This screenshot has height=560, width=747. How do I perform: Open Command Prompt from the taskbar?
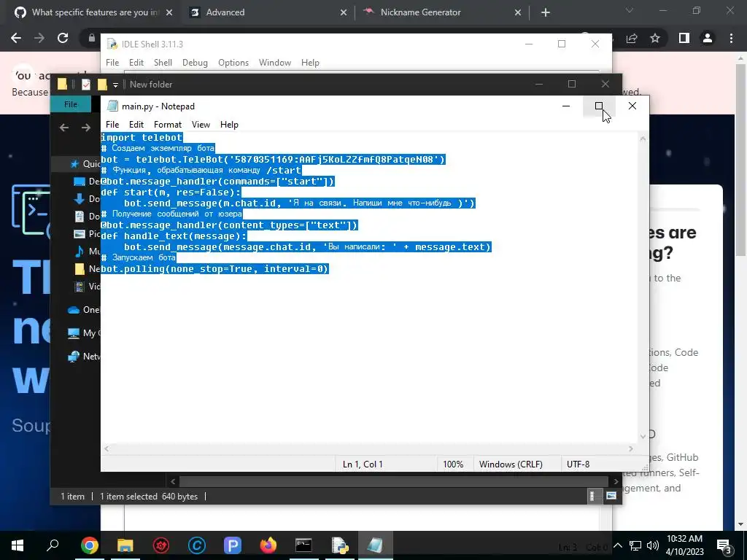pyautogui.click(x=303, y=545)
